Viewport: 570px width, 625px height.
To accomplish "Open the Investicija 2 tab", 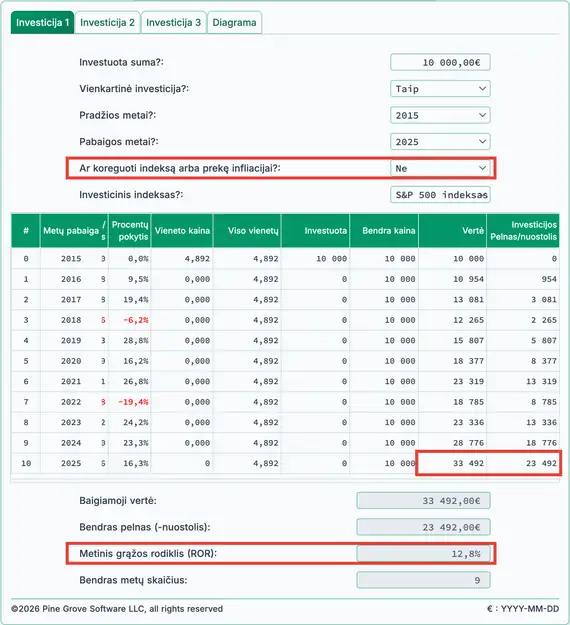I will click(x=107, y=22).
